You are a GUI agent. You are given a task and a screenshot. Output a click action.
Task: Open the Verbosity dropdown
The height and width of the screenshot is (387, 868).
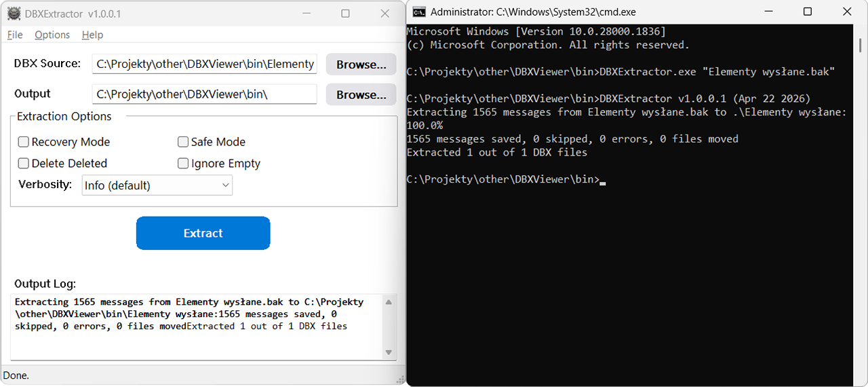click(x=157, y=185)
